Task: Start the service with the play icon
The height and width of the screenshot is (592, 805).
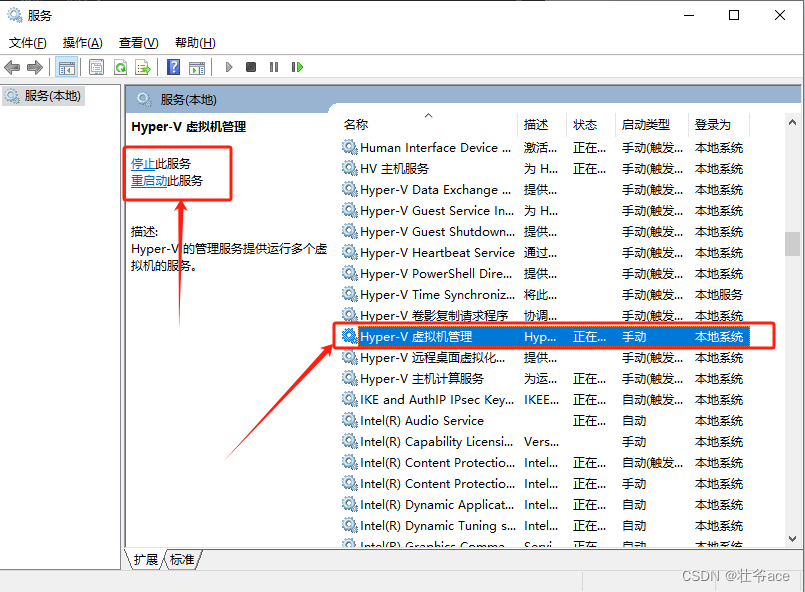Action: tap(229, 67)
